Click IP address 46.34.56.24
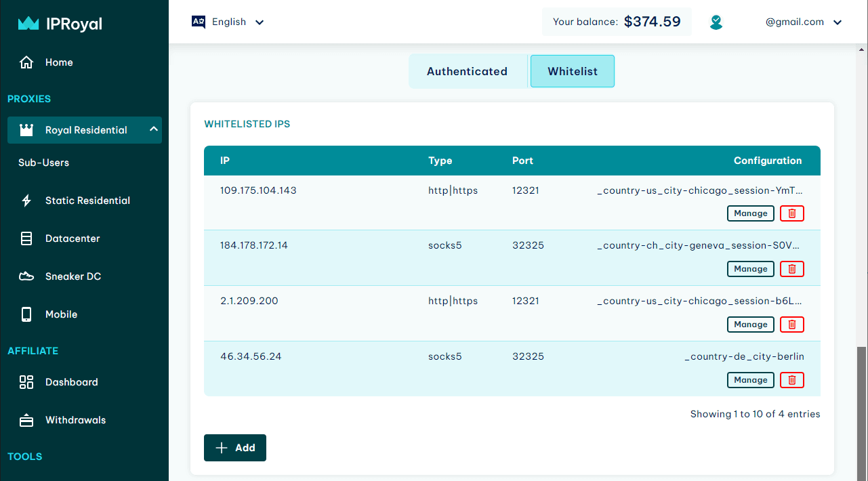Image resolution: width=868 pixels, height=481 pixels. pyautogui.click(x=251, y=356)
